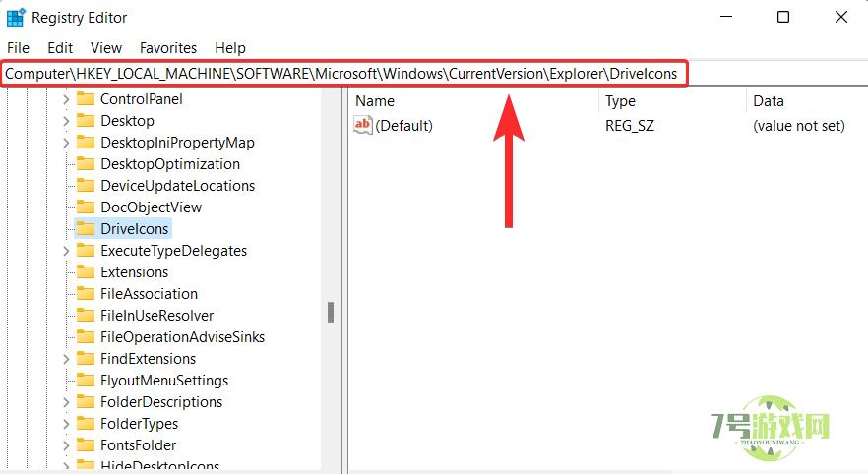868x474 pixels.
Task: Click the FlyoutMenuSettings folder icon
Action: (86, 380)
